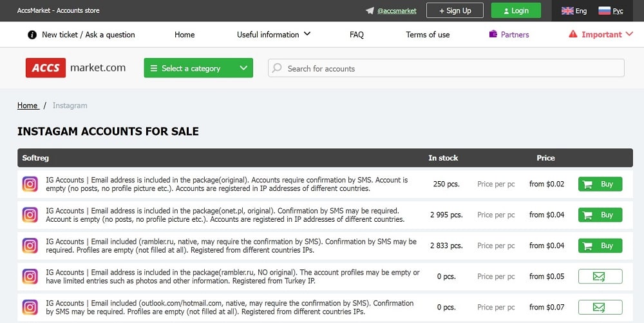Click the green Login button
Screen dimensions: 644x323
click(516, 11)
